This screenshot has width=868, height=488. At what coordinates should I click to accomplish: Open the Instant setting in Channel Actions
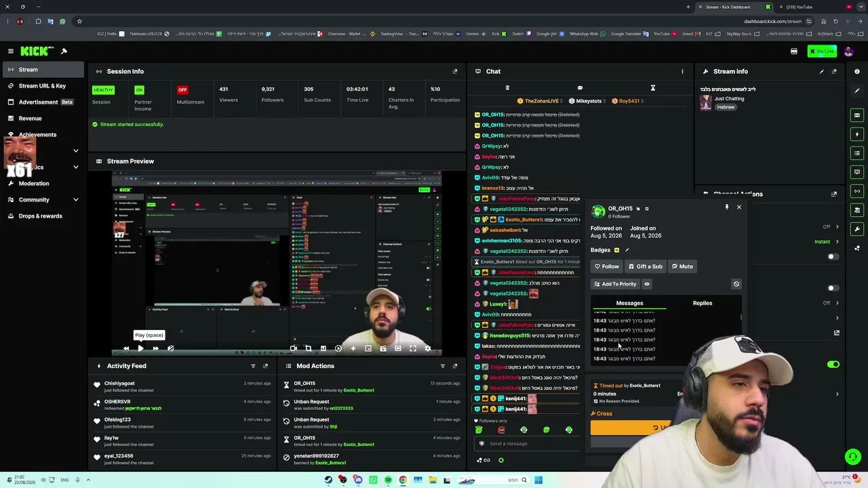coord(827,241)
